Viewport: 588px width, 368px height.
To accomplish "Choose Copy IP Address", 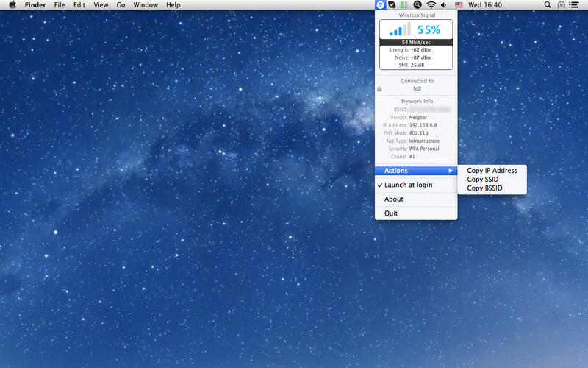I will (492, 171).
